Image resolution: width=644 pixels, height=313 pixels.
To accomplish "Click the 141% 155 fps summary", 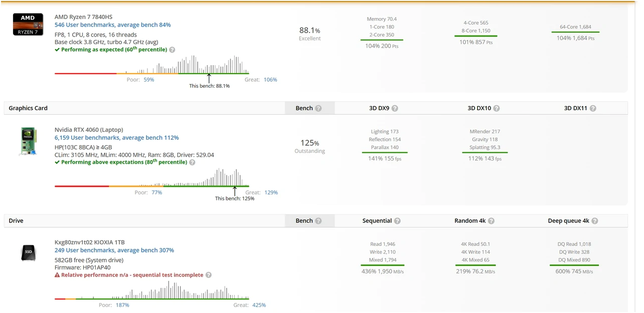I will click(385, 159).
